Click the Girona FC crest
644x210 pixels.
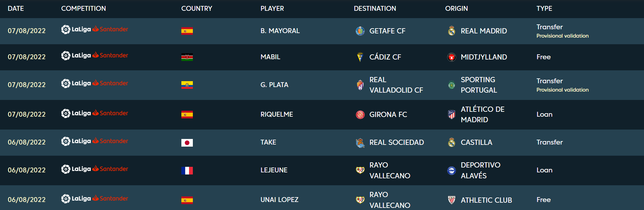pos(360,115)
